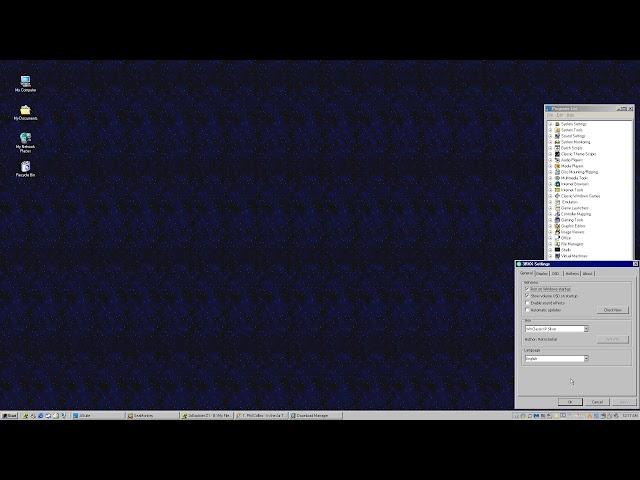Open My Computer desktop icon

25,81
